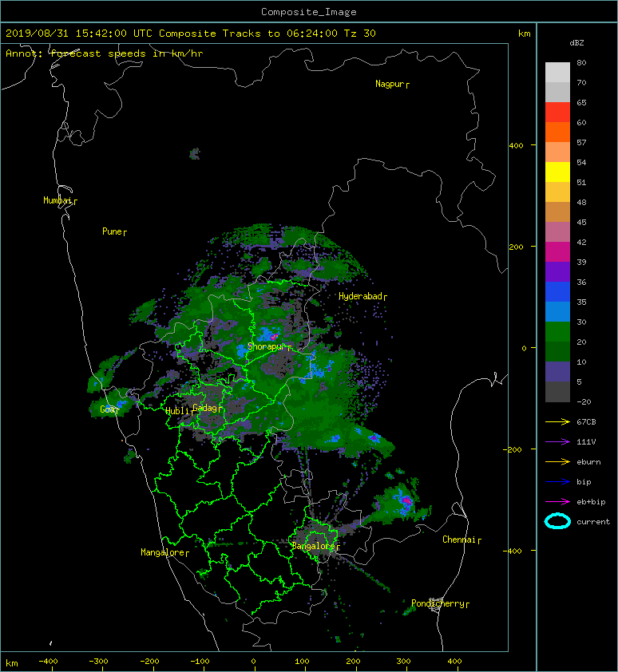The image size is (618, 672).
Task: Select the Mangalore city label
Action: [x=163, y=552]
